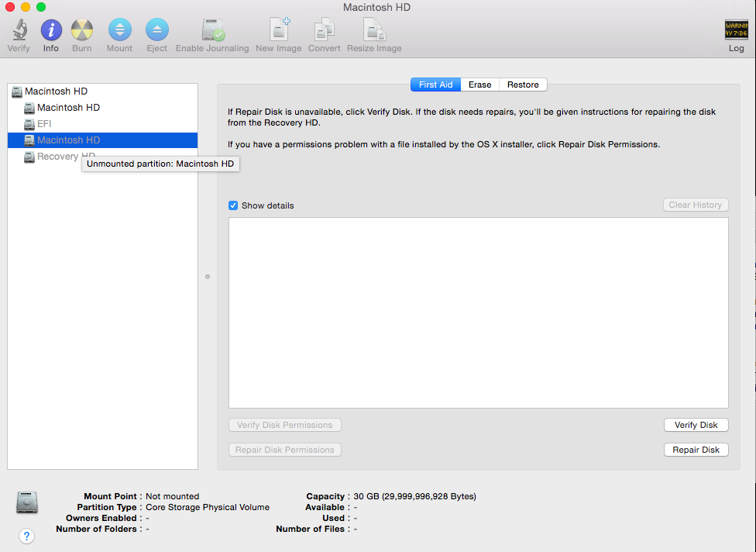This screenshot has width=756, height=552.
Task: Open the help question mark button
Action: 26,536
